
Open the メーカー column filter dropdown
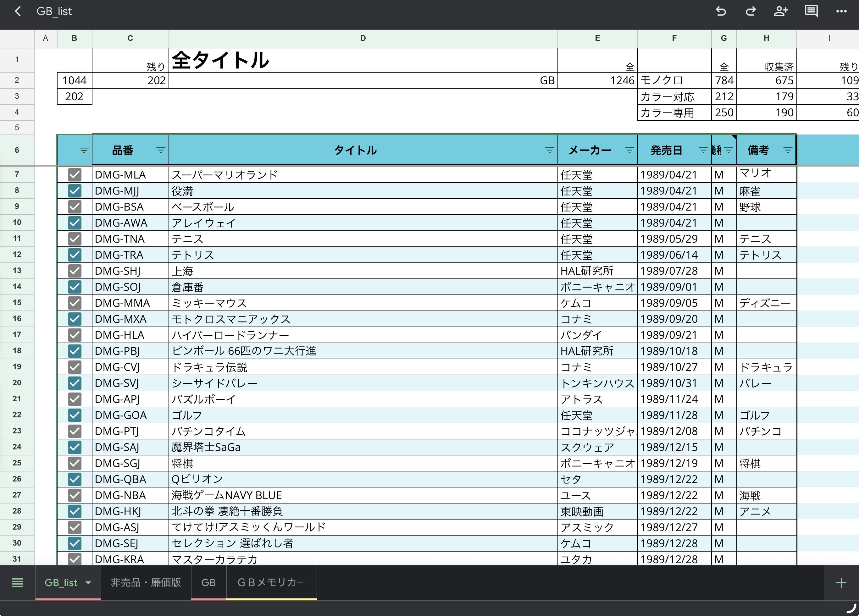(x=629, y=150)
